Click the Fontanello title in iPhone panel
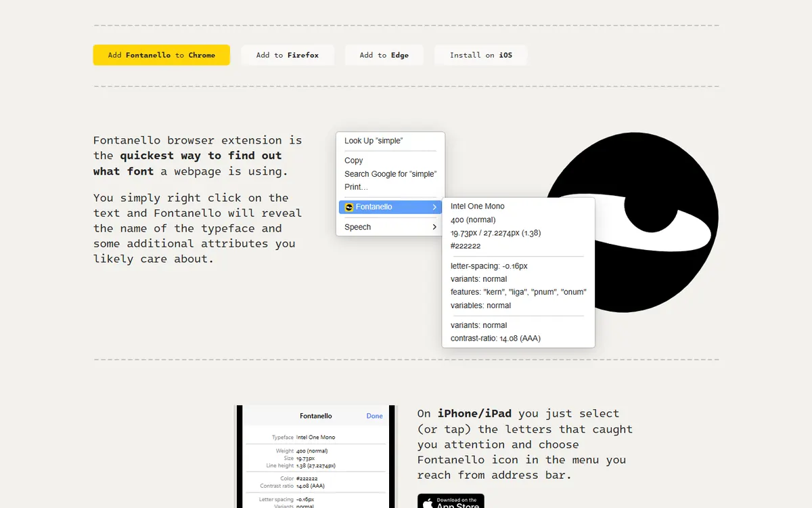The width and height of the screenshot is (812, 508). [x=316, y=416]
